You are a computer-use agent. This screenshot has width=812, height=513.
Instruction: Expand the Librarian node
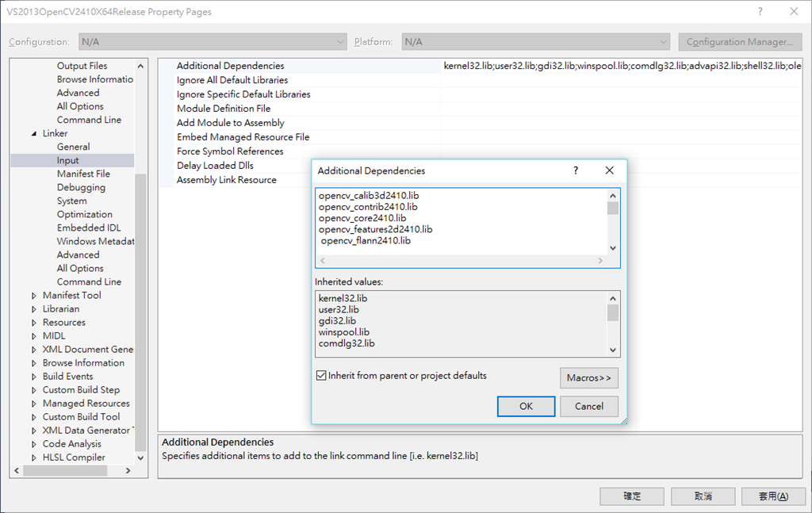[x=34, y=309]
